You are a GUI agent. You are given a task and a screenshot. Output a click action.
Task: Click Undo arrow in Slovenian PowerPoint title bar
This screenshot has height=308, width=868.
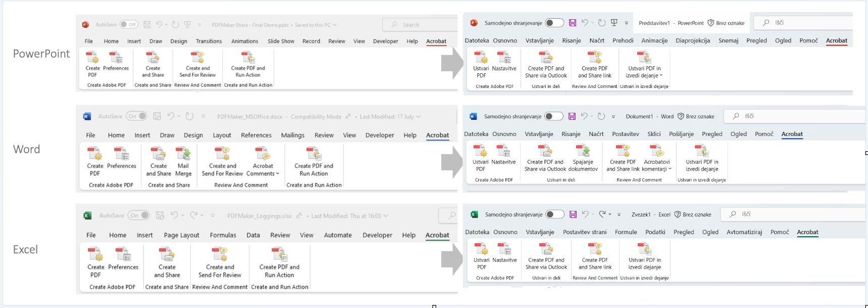(585, 23)
